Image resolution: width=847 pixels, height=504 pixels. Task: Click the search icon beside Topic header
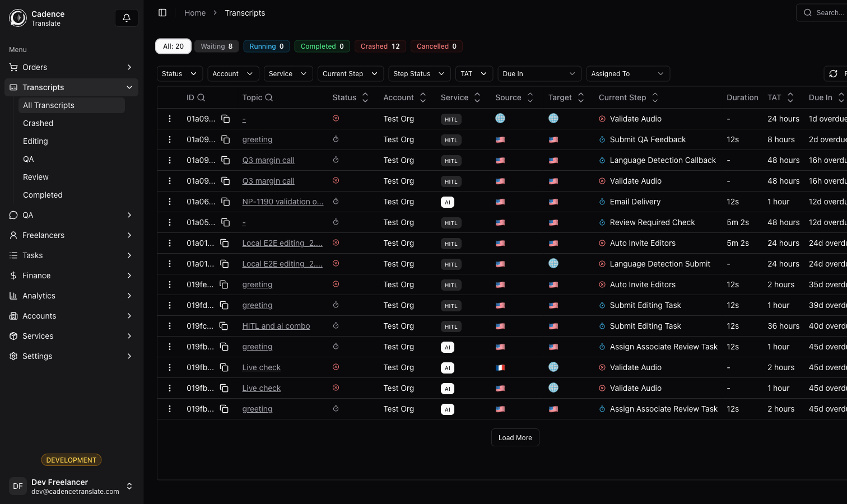click(x=269, y=97)
